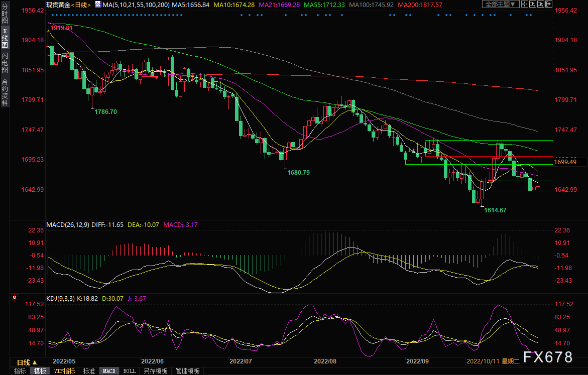
Task: Open the 合约资料 side tab
Action: tap(5, 92)
